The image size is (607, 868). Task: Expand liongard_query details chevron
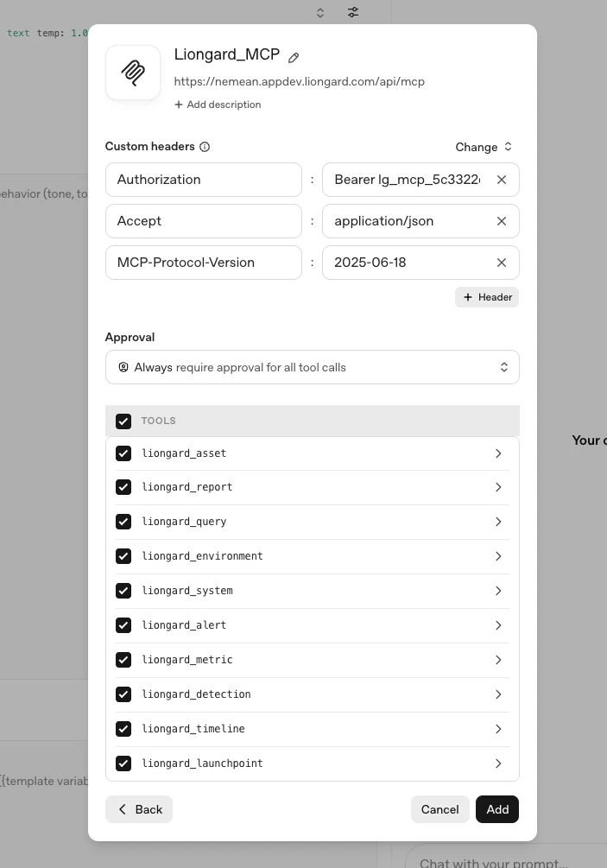(x=498, y=522)
